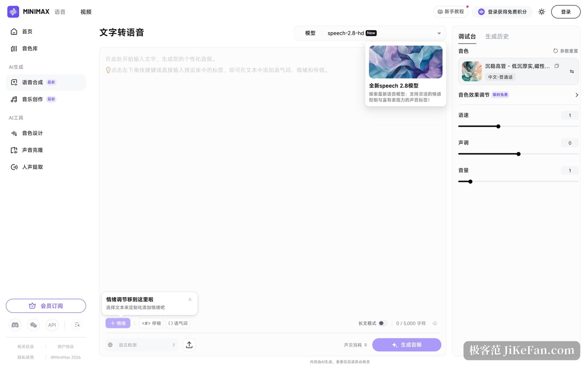Click the 会员订阅 button
This screenshot has height=368, width=588.
coord(46,306)
